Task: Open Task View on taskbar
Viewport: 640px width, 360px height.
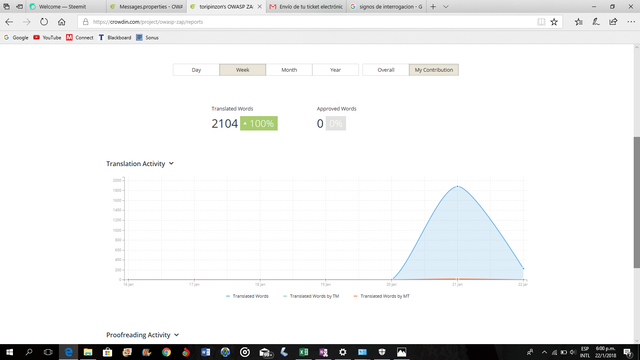Action: (x=48, y=352)
